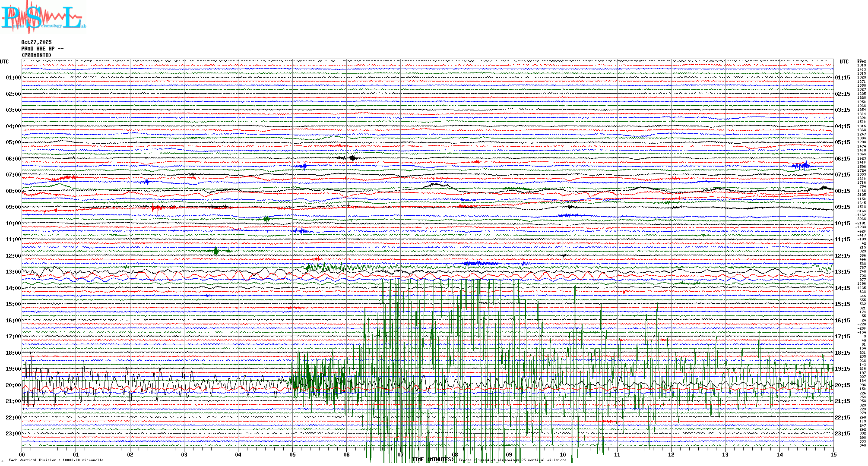Click the 06:00 hour label on left axis
Viewport: 868px width, 466px height.
click(x=13, y=159)
